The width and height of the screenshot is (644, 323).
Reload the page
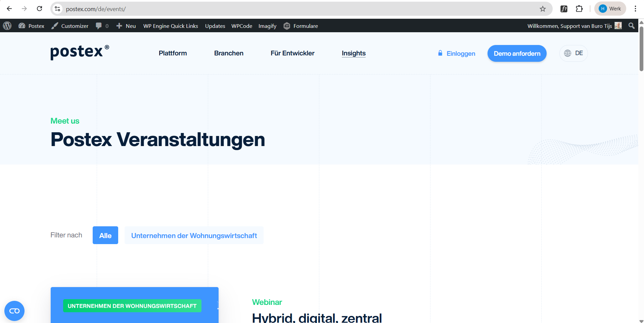(40, 9)
